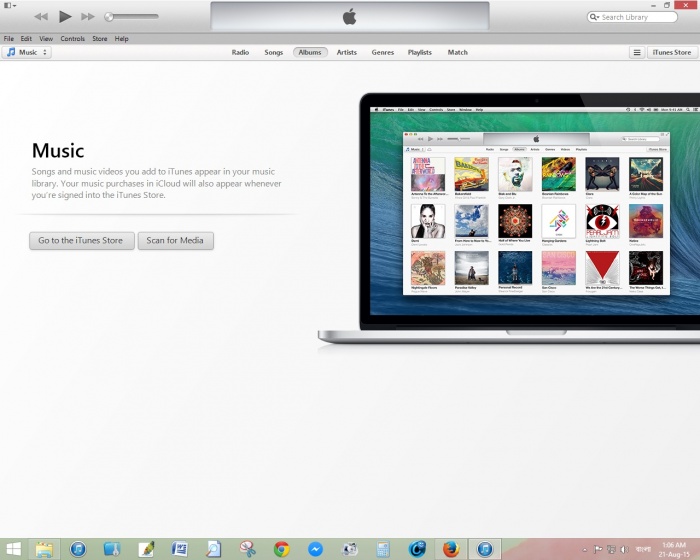Open the first iTunes icon on the taskbar
The width and height of the screenshot is (700, 560).
coord(78,549)
